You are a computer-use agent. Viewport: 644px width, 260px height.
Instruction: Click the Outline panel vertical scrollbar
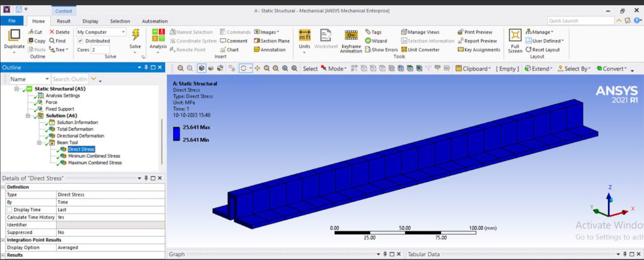[161, 141]
